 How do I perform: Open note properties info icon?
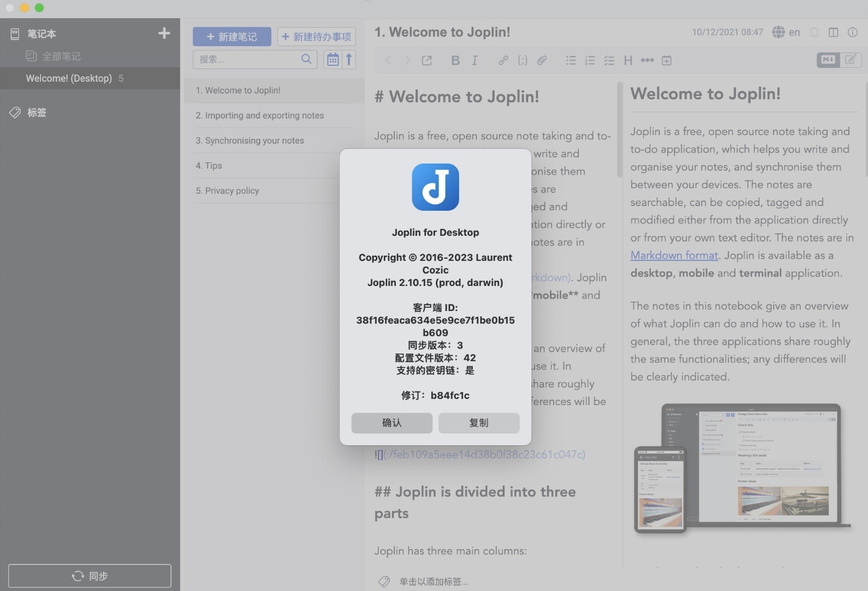(x=852, y=32)
